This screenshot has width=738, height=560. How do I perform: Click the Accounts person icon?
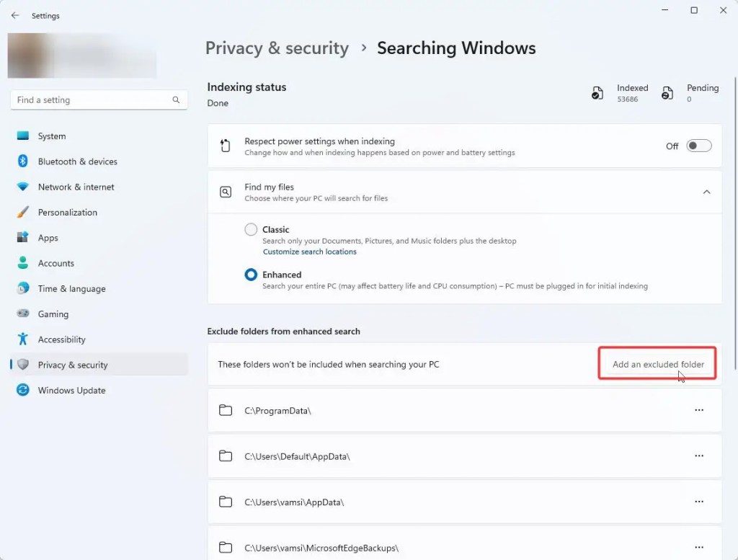22,262
